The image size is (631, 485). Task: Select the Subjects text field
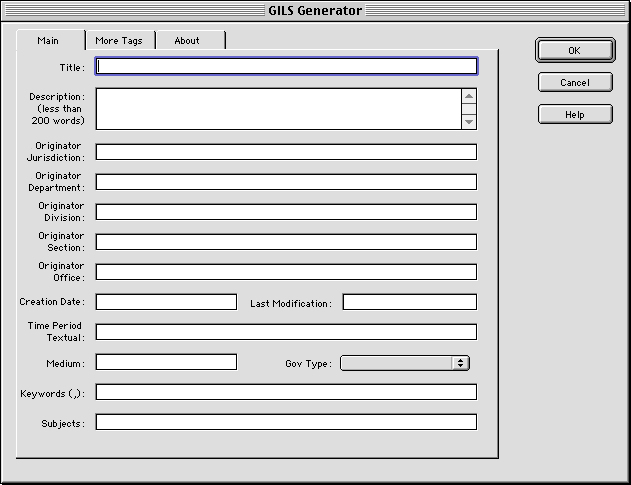pos(286,422)
